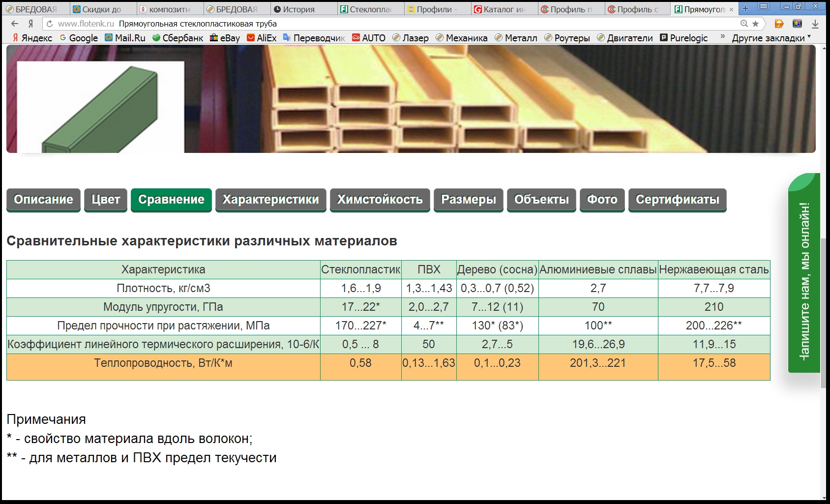Click the 'Плотность, кг/см3' row label

point(163,288)
